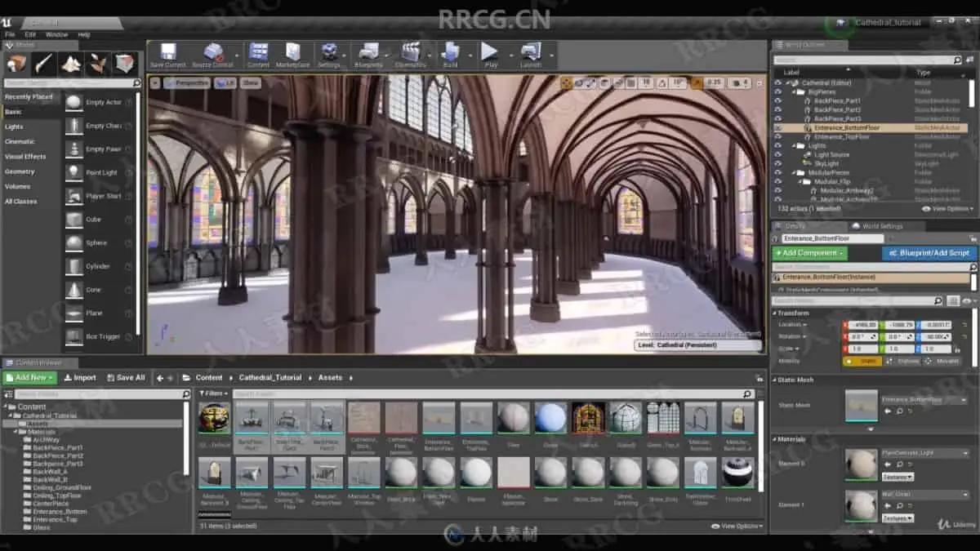Open the Perspective viewport dropdown

pyautogui.click(x=187, y=82)
